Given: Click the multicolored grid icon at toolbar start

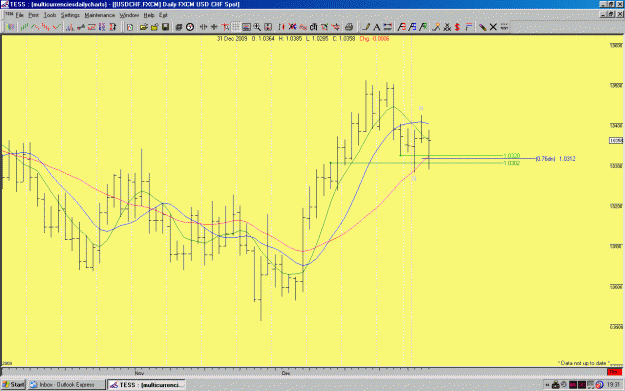Looking at the screenshot, I should pos(10,27).
